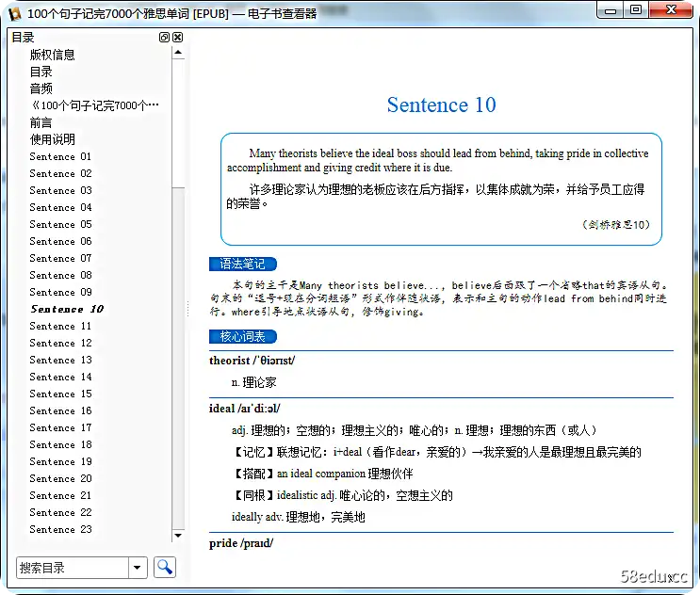Go to Sentence 08
700x595 pixels.
(x=60, y=275)
